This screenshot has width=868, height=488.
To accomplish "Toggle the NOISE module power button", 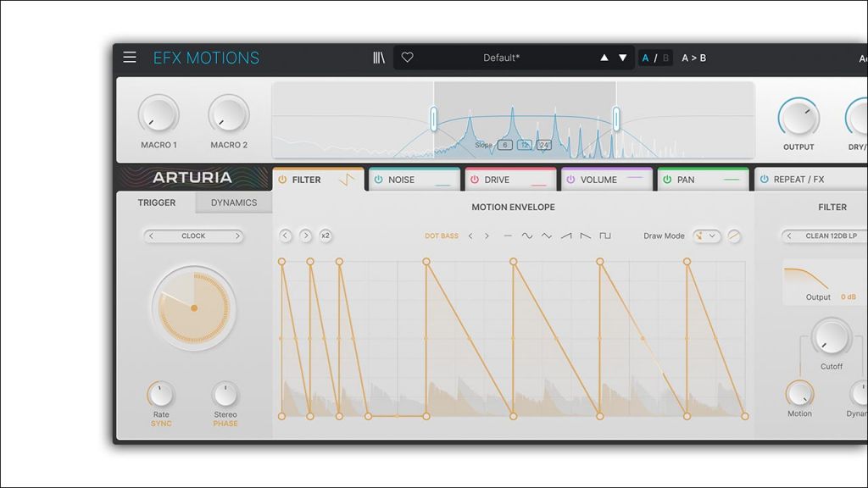I will pos(379,180).
